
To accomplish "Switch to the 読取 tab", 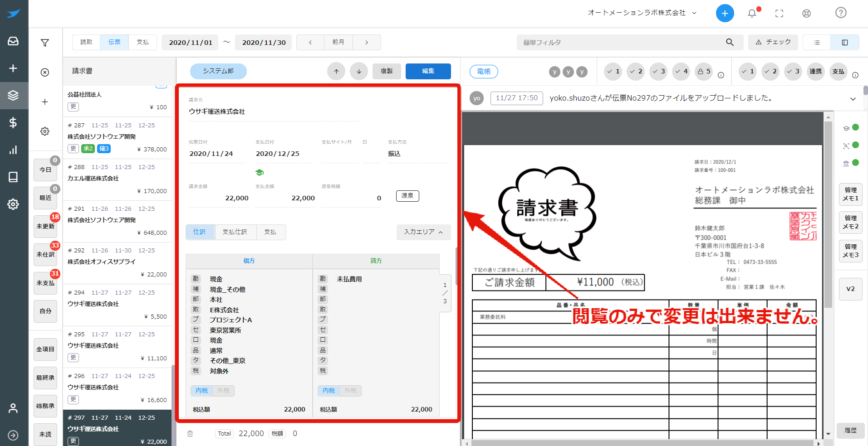I will (x=86, y=42).
